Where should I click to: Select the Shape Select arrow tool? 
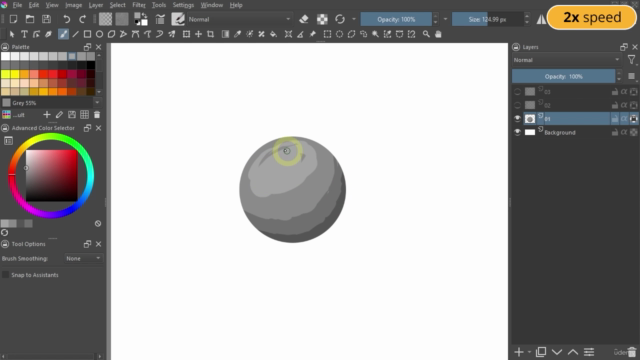pyautogui.click(x=12, y=34)
